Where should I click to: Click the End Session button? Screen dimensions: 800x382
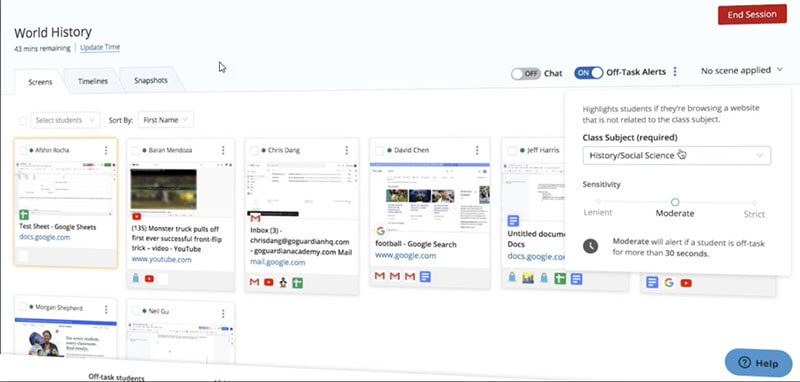pyautogui.click(x=752, y=15)
